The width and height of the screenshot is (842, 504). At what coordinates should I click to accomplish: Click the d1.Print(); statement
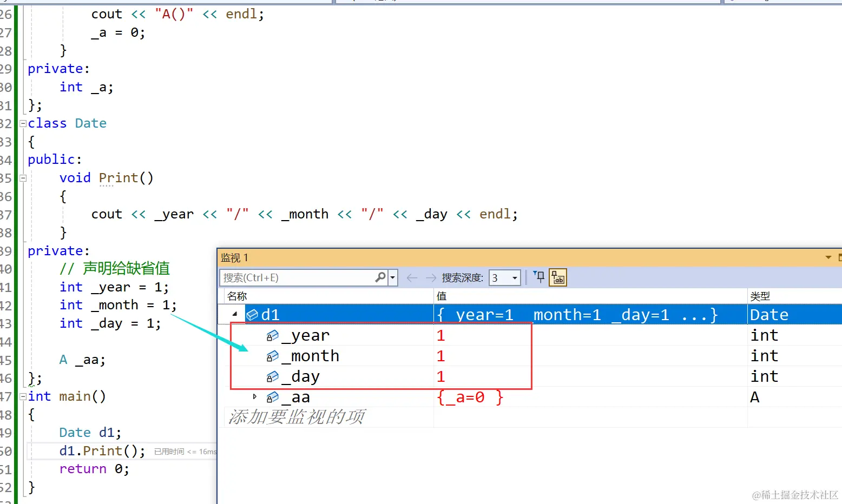tap(102, 451)
